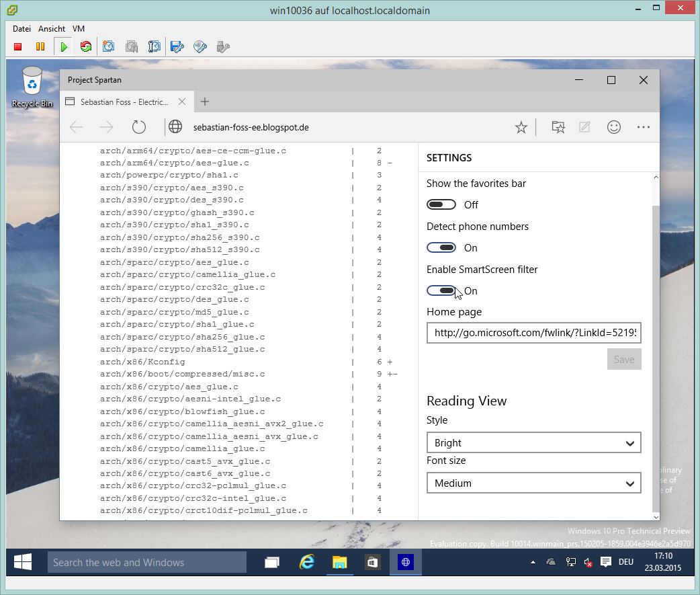The image size is (700, 595).
Task: Click the SETTINGS heading
Action: (x=449, y=158)
